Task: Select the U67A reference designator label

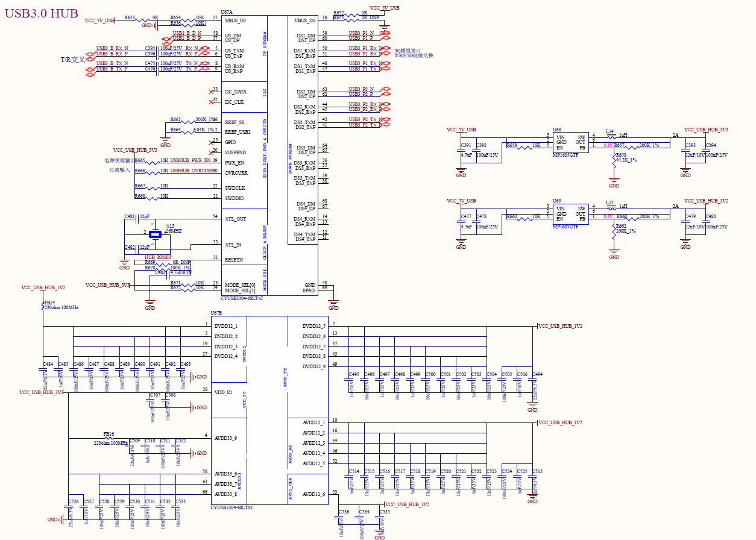Action: pyautogui.click(x=227, y=12)
